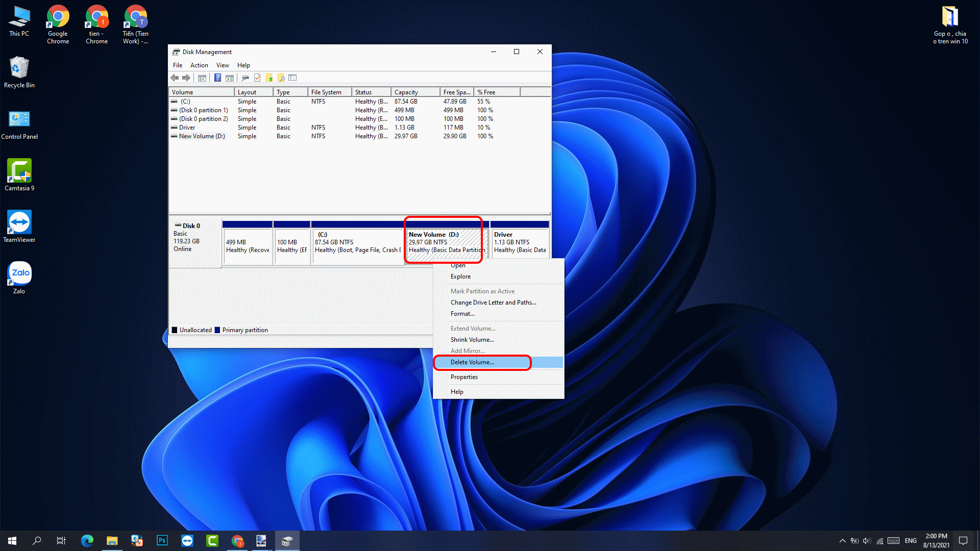Click the Back arrow toolbar icon
This screenshot has width=980, height=551.
[175, 78]
